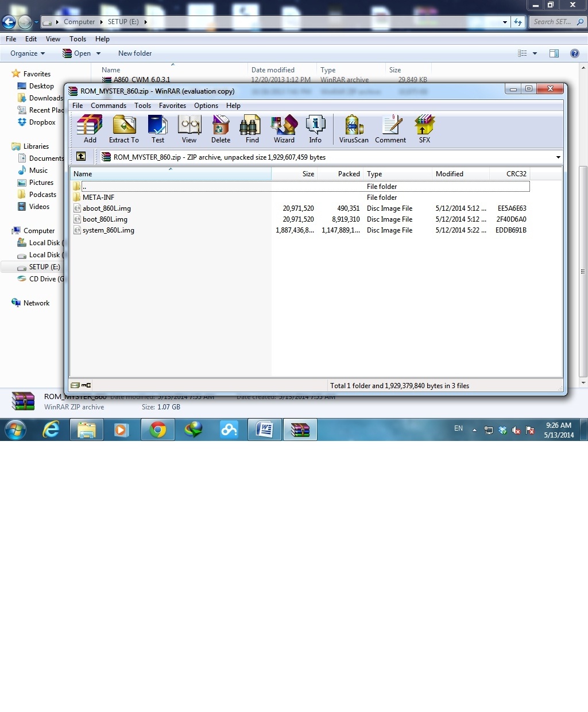This screenshot has height=712, width=588.
Task: Click the Comment toolbar icon
Action: [390, 129]
